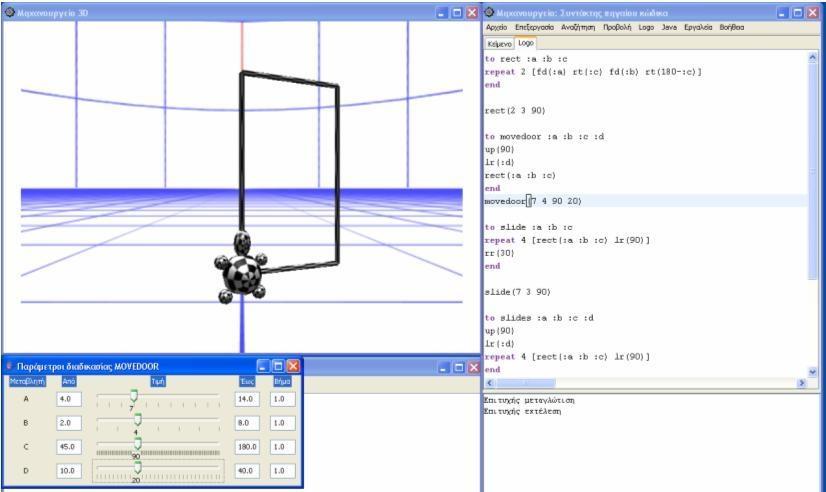This screenshot has width=826, height=492.
Task: Click the left arrow of the editor's horizontal scrollbar
Action: coord(489,383)
